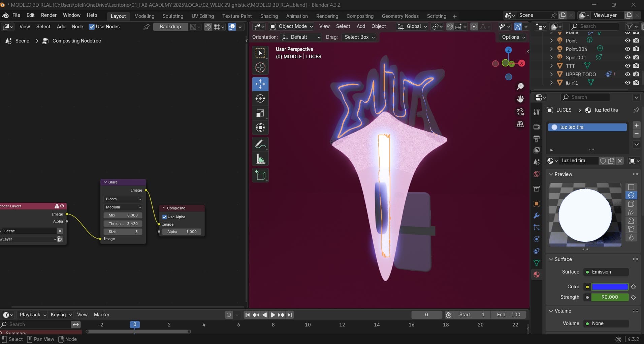Open the Options dropdown in viewport

point(513,37)
